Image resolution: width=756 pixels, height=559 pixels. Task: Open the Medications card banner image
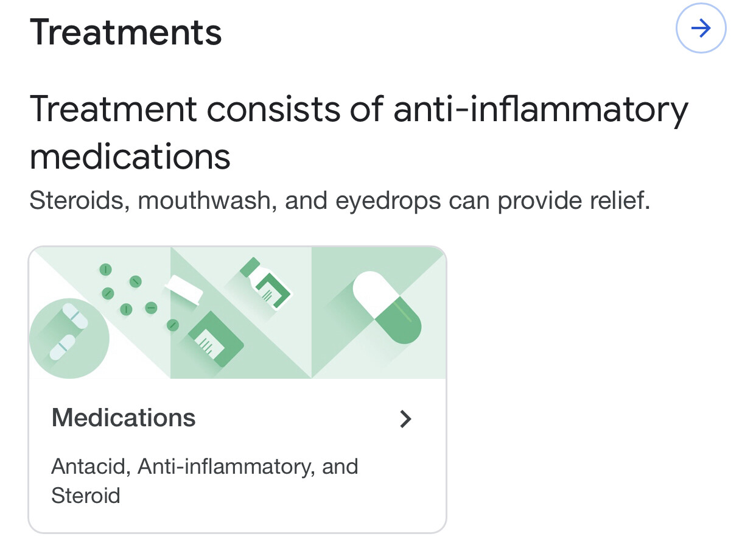coord(237,312)
